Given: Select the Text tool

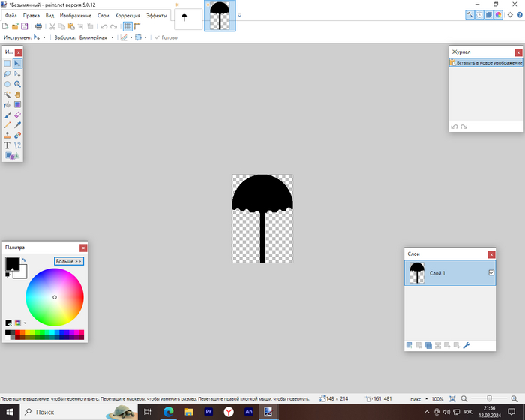Looking at the screenshot, I should 7,145.
